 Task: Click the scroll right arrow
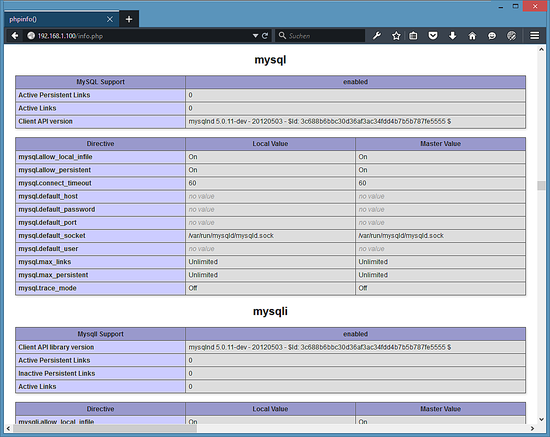coord(532,428)
